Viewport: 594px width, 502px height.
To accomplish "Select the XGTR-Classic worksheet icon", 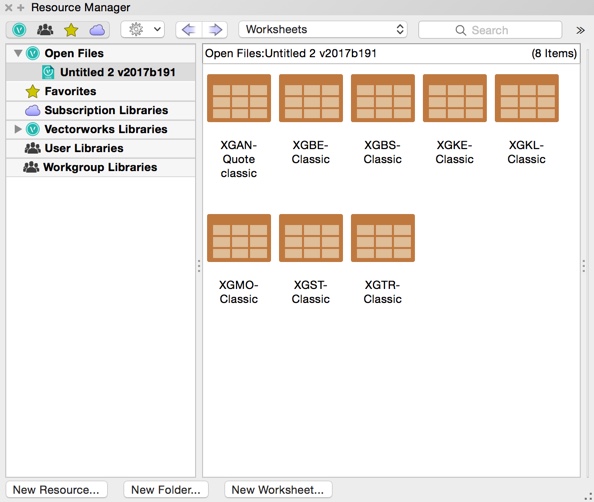I will point(383,238).
